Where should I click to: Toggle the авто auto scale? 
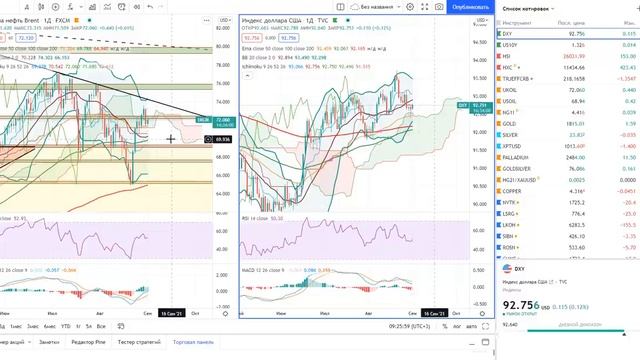[471, 326]
